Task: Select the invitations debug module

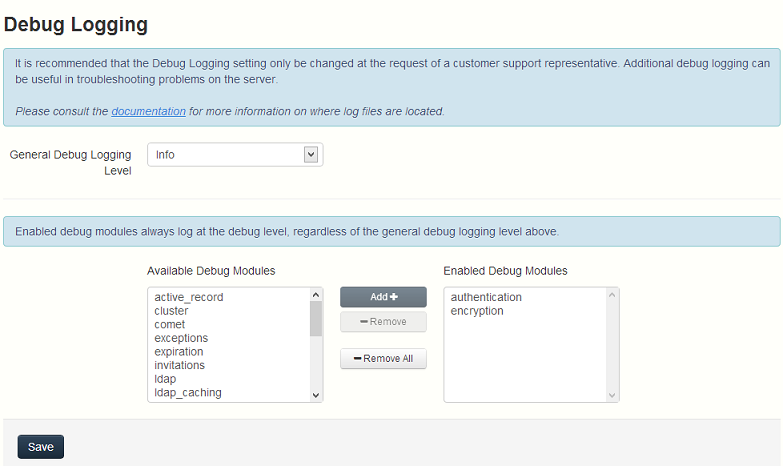Action: (180, 366)
